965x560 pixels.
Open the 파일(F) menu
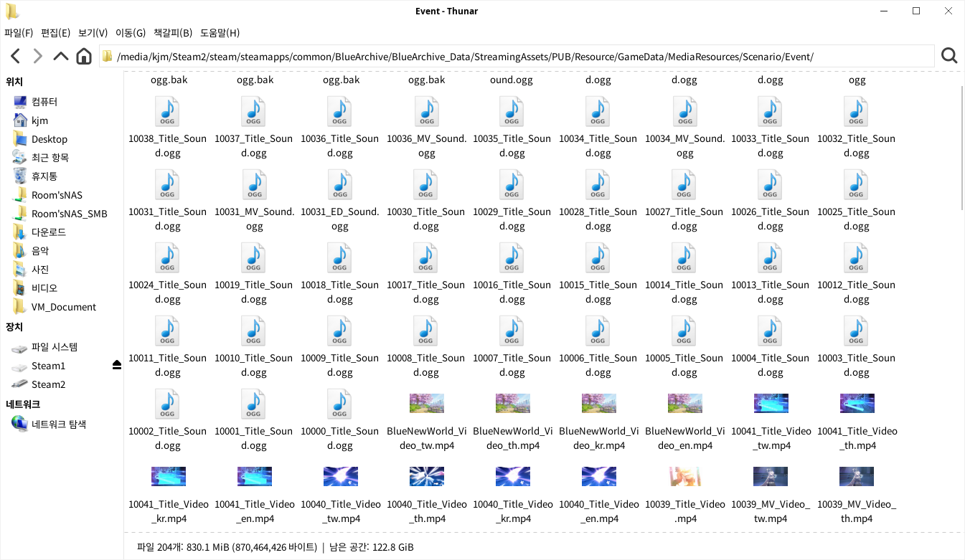pyautogui.click(x=19, y=33)
